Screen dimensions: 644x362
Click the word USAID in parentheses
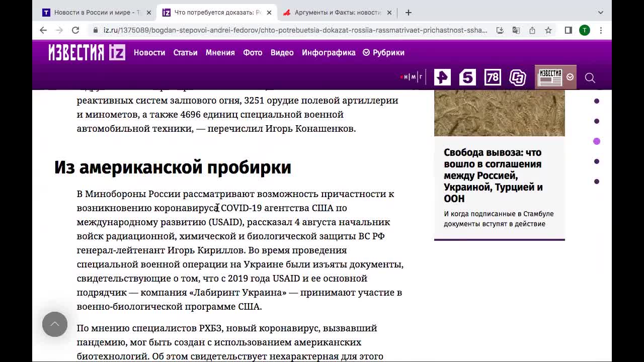pyautogui.click(x=226, y=222)
